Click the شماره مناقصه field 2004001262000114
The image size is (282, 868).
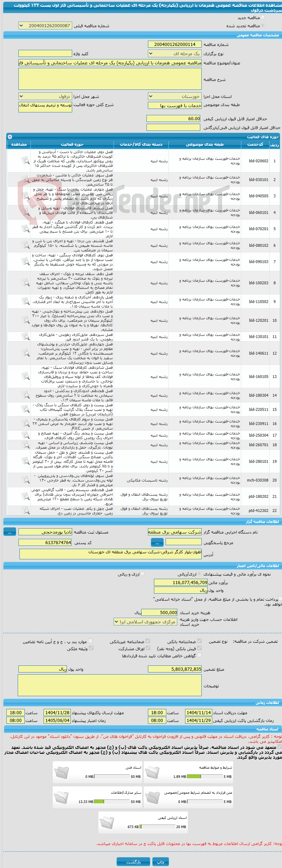coord(175,44)
